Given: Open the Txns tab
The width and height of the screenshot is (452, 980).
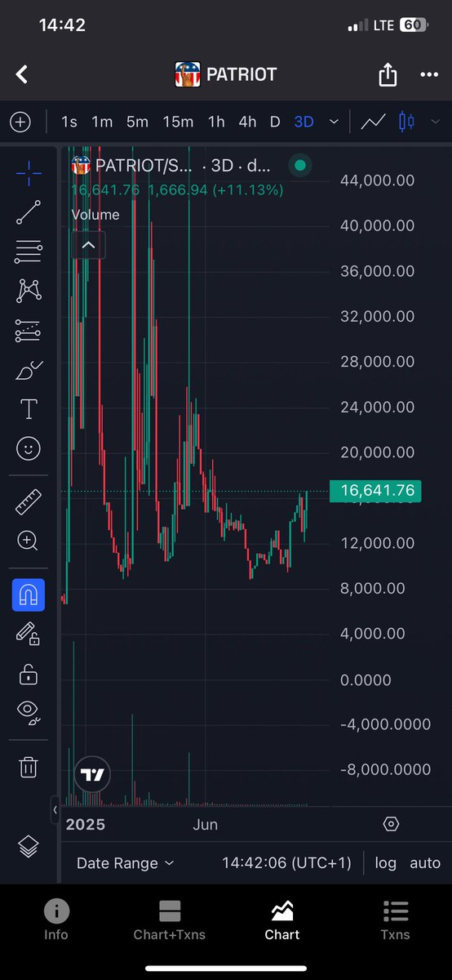Looking at the screenshot, I should point(395,920).
